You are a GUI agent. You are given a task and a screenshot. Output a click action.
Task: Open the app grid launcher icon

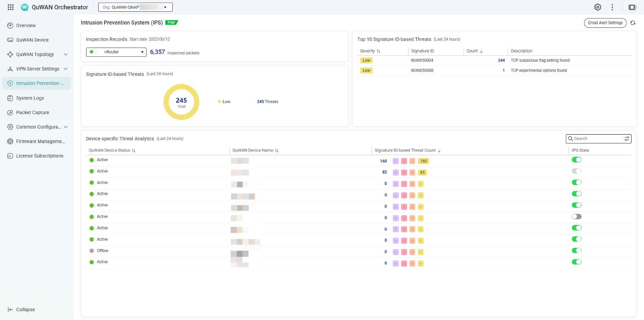pos(10,7)
